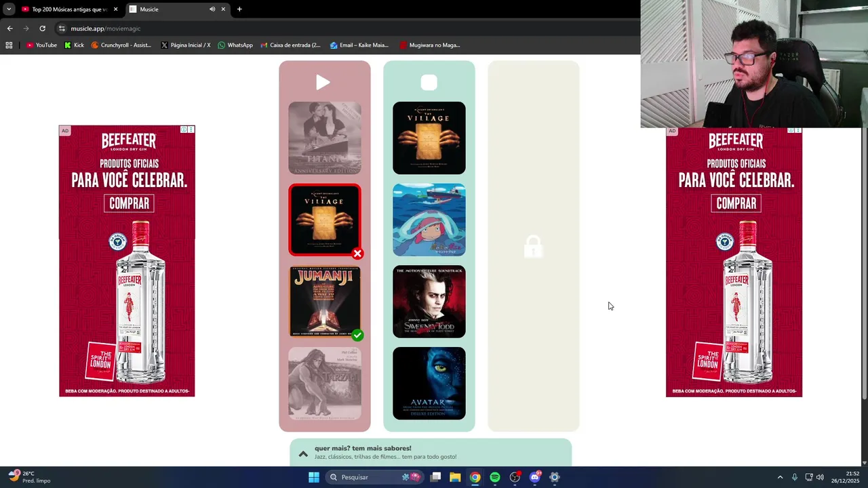Screen dimensions: 868x488
Task: Choose the Jumanji soundtrack cover
Action: click(x=325, y=302)
